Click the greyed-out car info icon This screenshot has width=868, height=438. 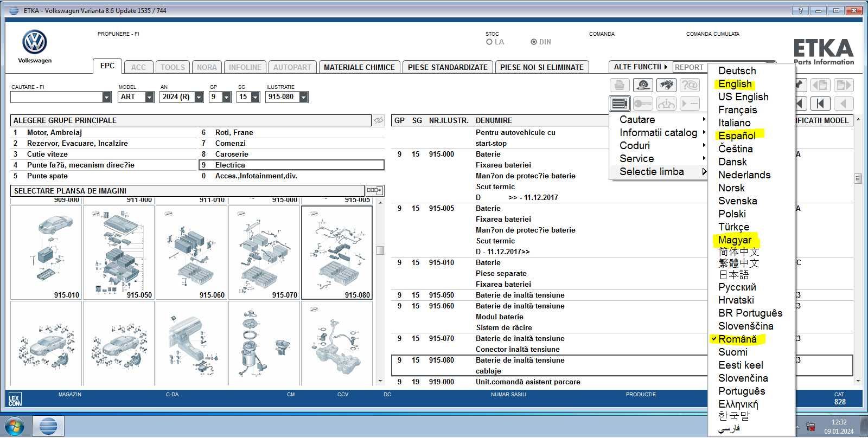(x=666, y=104)
